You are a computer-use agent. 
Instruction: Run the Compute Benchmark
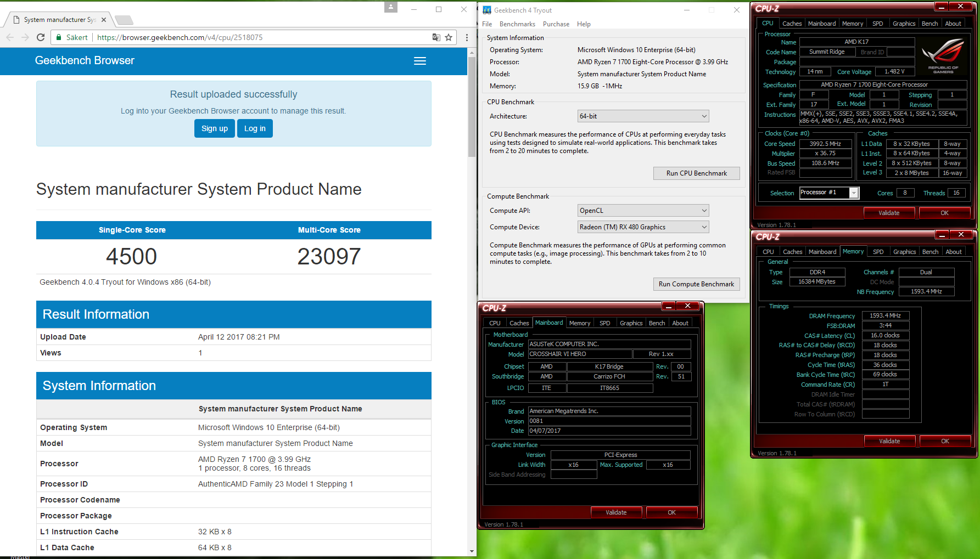pos(697,284)
